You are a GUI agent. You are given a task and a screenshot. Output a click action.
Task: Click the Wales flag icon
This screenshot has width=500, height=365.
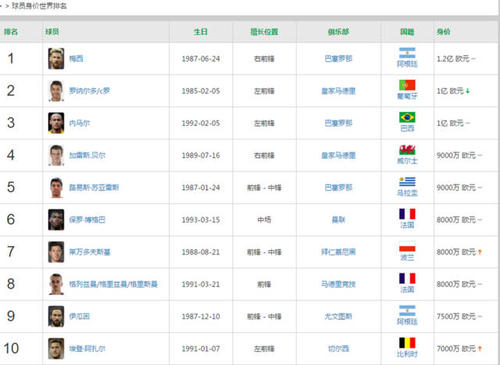pos(407,150)
